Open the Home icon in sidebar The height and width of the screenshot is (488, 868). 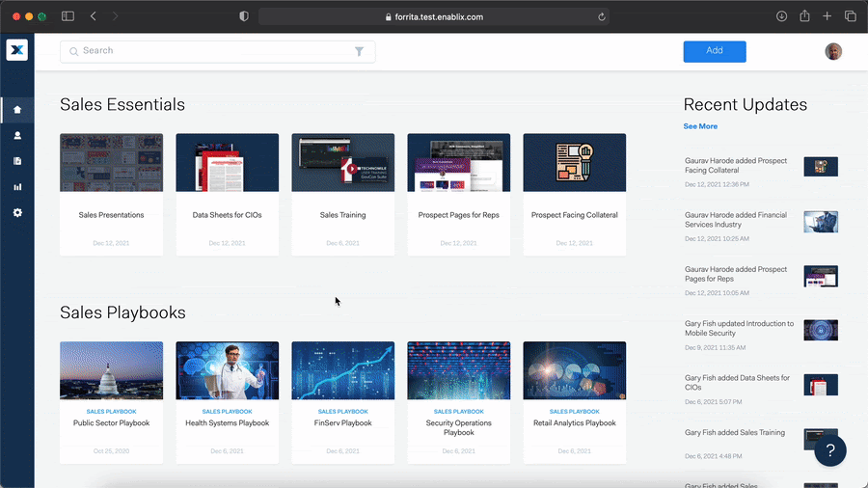point(17,110)
